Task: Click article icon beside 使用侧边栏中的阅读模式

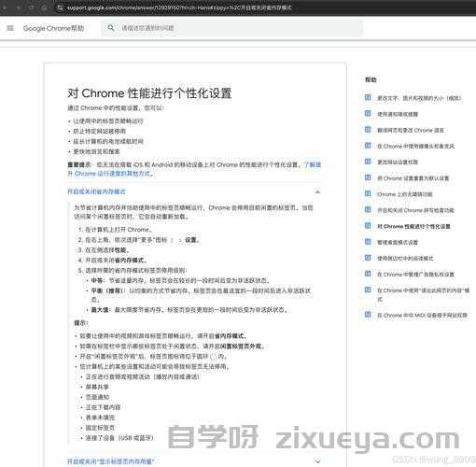Action: point(368,258)
